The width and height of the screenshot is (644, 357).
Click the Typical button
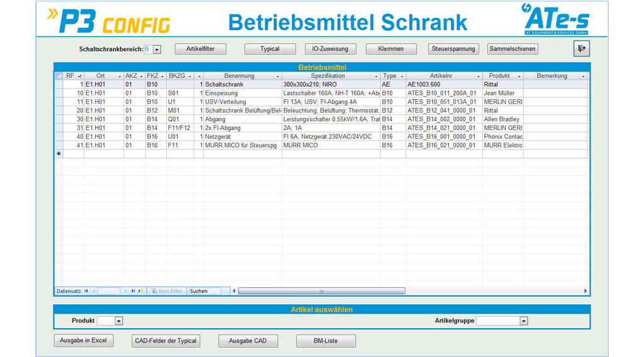coord(270,49)
